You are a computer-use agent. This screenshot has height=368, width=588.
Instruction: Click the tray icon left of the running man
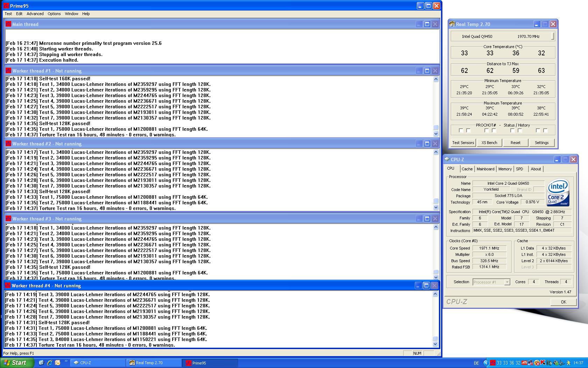[x=562, y=363]
